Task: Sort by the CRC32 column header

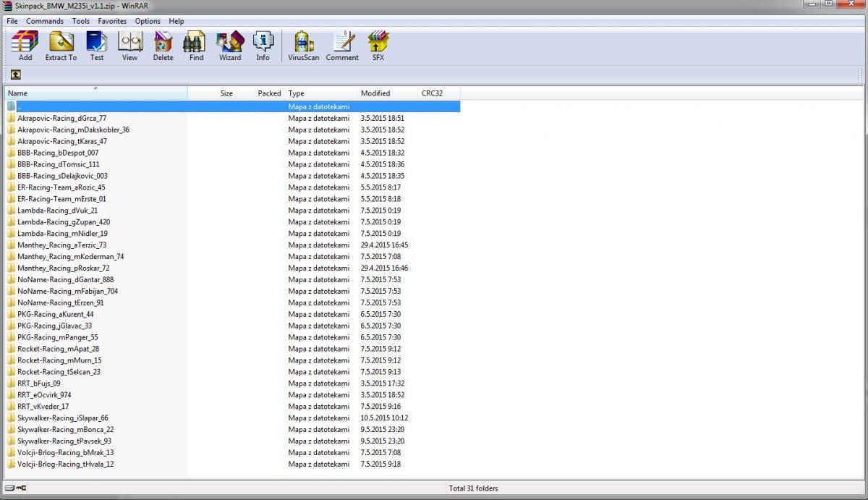Action: [439, 93]
